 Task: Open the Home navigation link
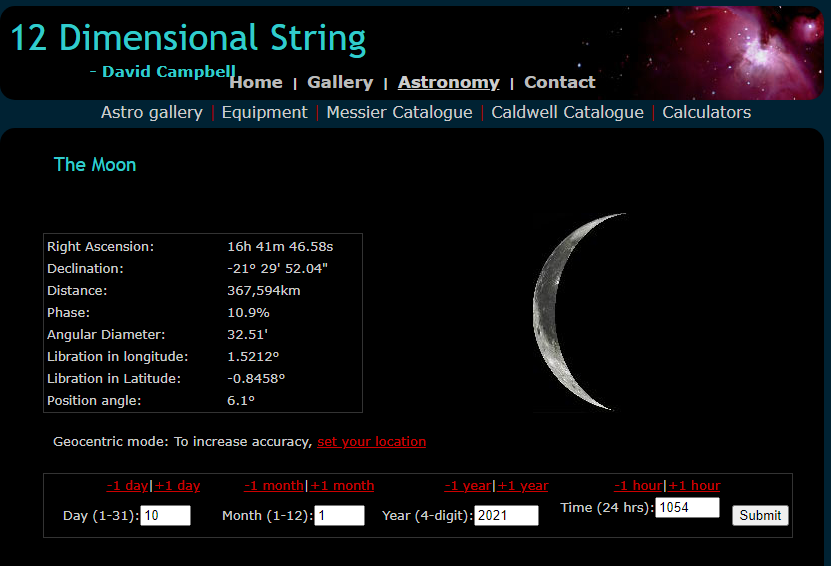256,82
